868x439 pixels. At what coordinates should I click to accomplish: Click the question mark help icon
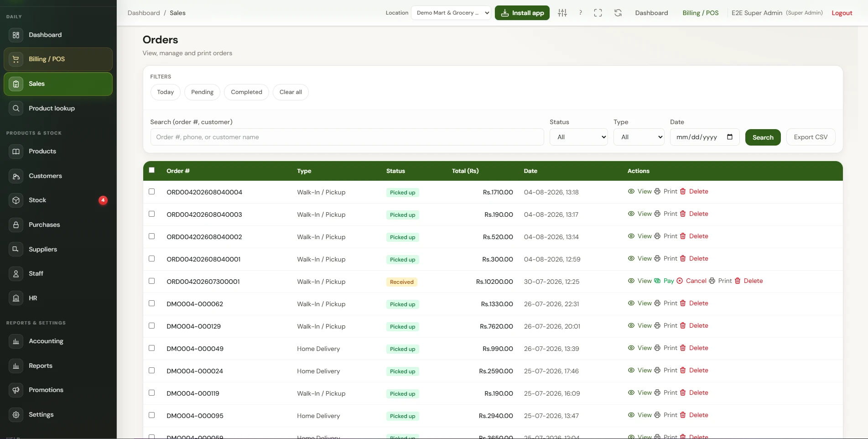[580, 13]
